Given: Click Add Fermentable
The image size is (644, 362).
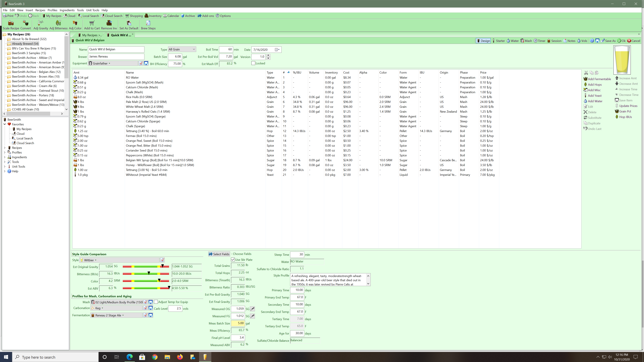Looking at the screenshot, I should click(597, 79).
